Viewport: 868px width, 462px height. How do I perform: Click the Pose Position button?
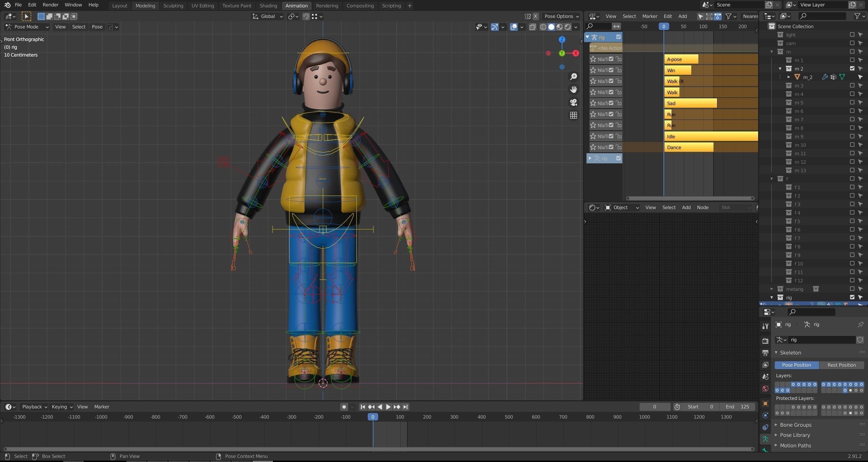tap(796, 365)
